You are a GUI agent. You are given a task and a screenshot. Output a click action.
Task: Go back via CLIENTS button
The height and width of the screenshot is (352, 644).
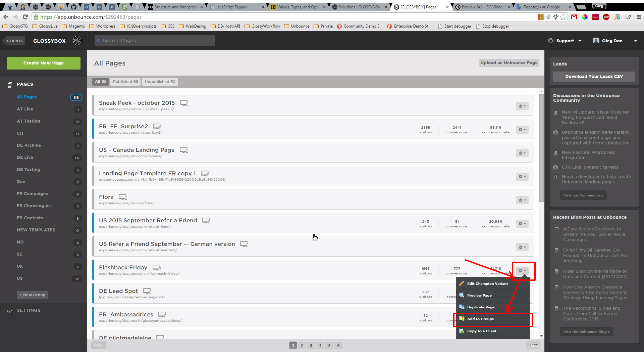14,41
